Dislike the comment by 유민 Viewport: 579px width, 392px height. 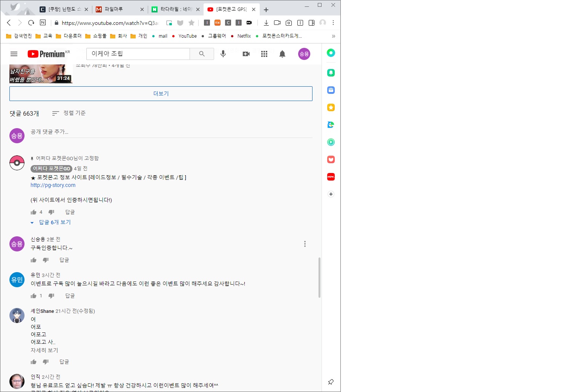[52, 296]
